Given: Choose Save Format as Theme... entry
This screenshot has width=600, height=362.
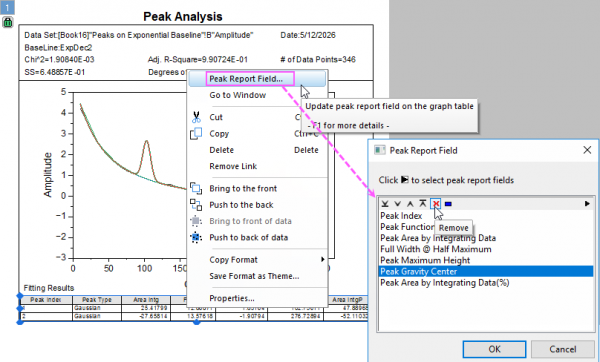Looking at the screenshot, I should pos(254,276).
